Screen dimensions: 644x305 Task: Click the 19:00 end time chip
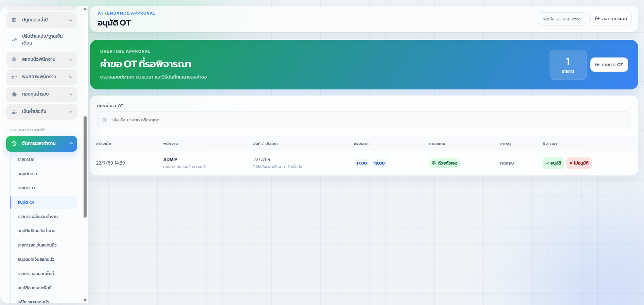coord(379,163)
